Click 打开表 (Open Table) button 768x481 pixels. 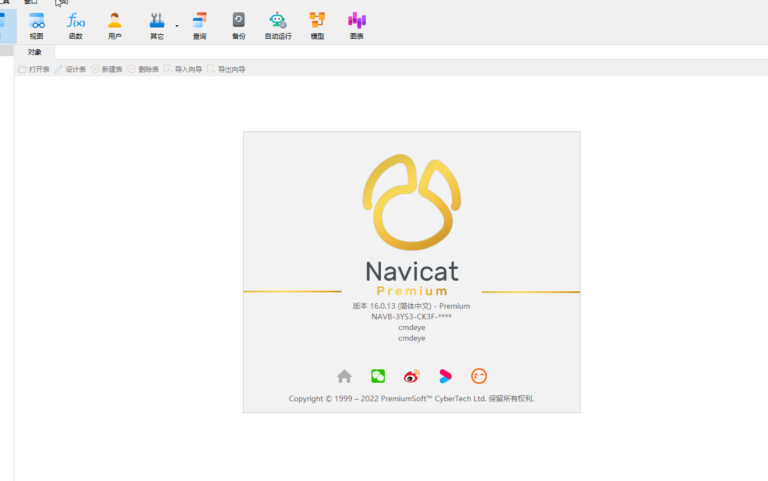(x=34, y=69)
